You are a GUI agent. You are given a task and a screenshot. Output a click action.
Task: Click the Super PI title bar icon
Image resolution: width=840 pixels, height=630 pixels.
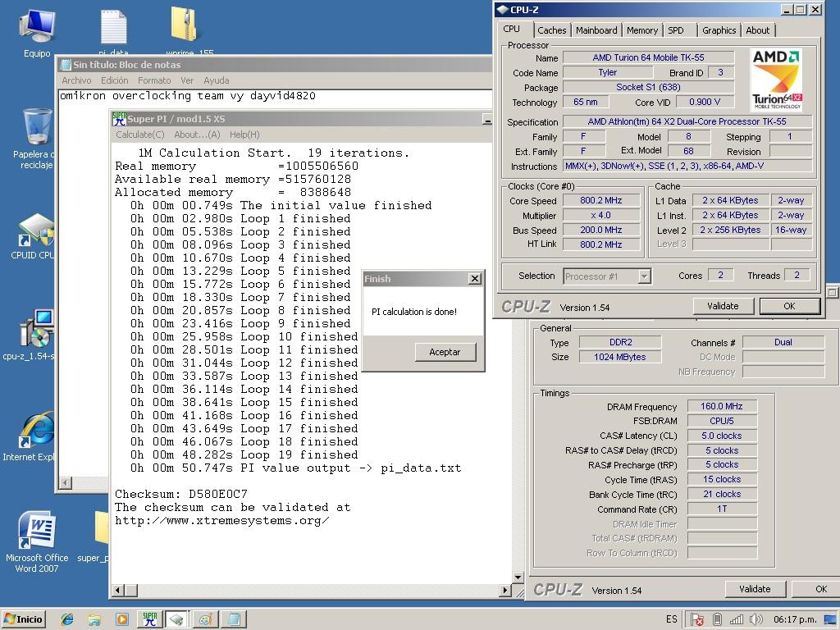point(119,119)
